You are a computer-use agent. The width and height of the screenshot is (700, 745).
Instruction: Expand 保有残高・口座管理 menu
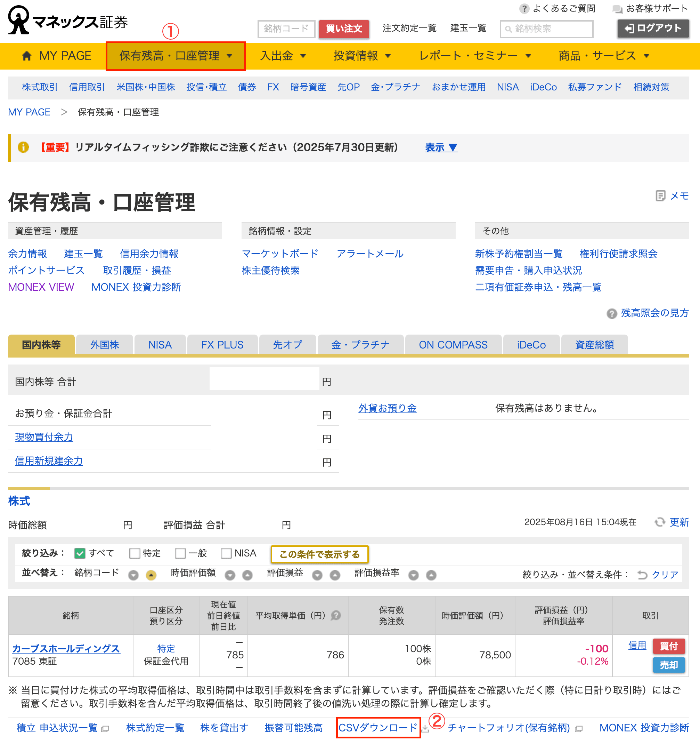(x=176, y=56)
